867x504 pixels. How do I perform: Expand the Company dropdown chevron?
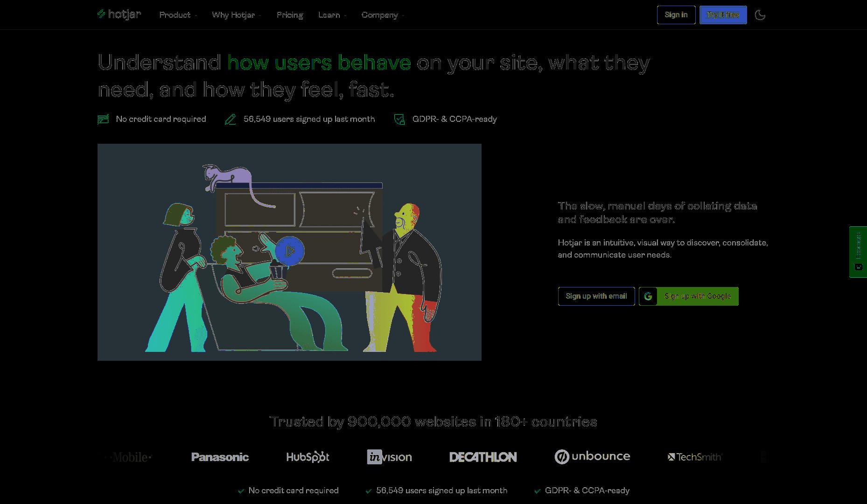(x=402, y=15)
